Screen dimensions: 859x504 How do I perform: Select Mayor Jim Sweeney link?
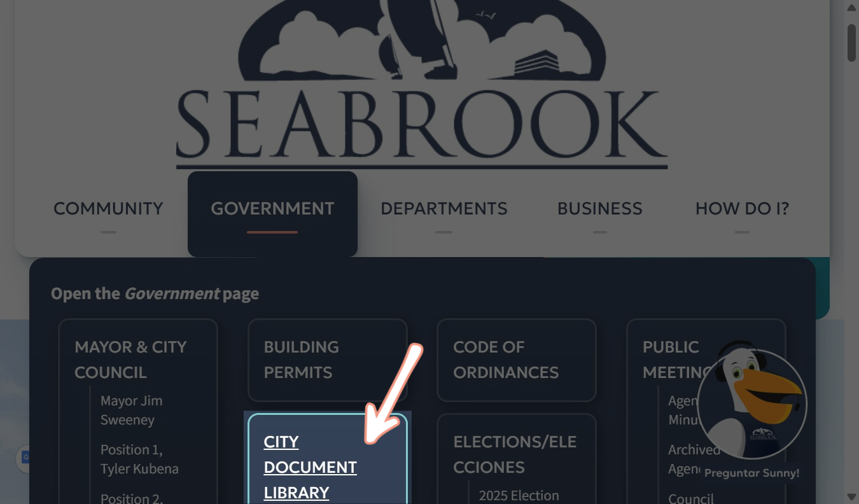pos(131,410)
